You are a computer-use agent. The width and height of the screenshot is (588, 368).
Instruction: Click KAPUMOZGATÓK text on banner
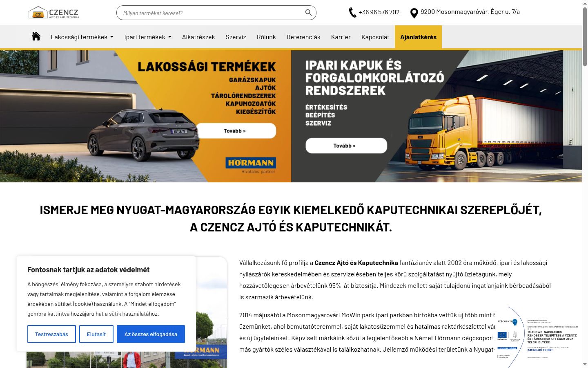[251, 104]
